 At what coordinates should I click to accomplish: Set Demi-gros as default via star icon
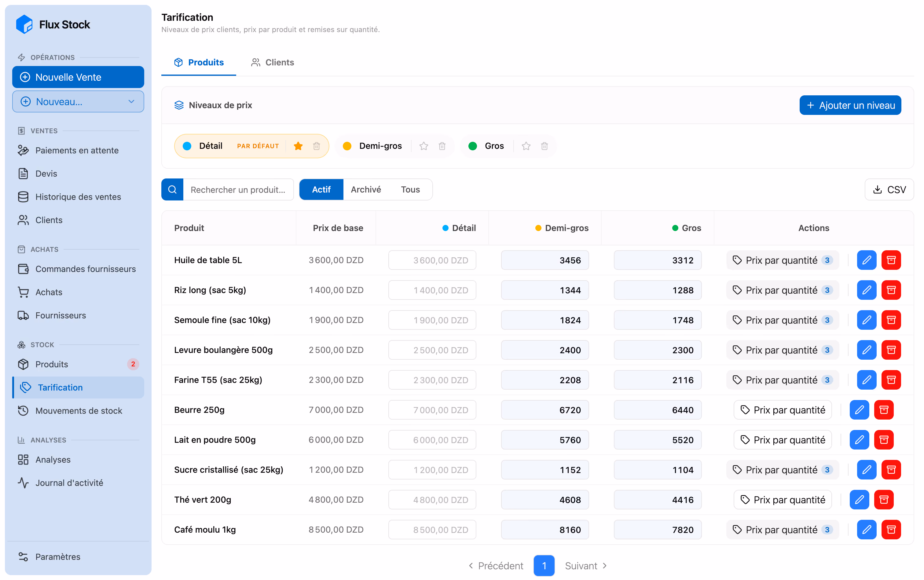(x=424, y=146)
